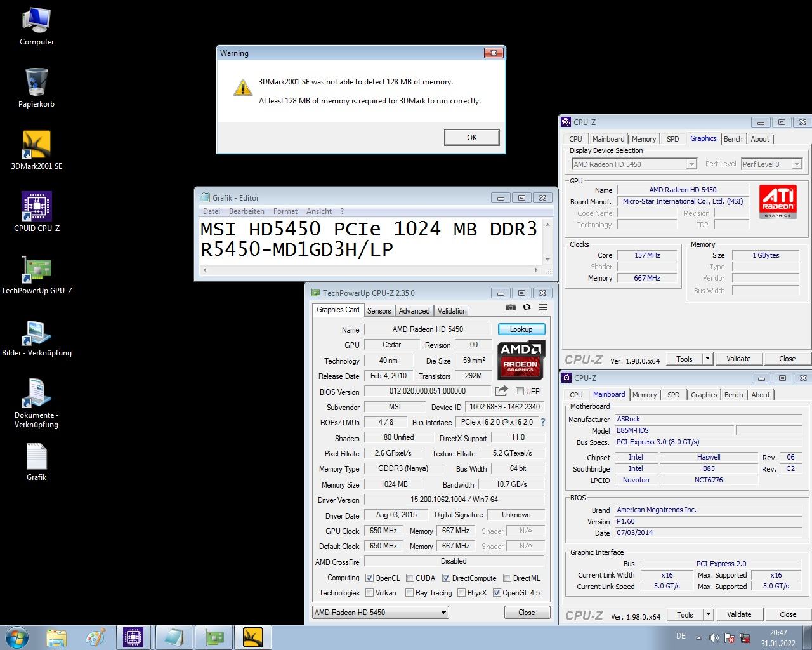Switch to the Advanced tab in GPU-Z
The image size is (812, 650).
click(414, 311)
